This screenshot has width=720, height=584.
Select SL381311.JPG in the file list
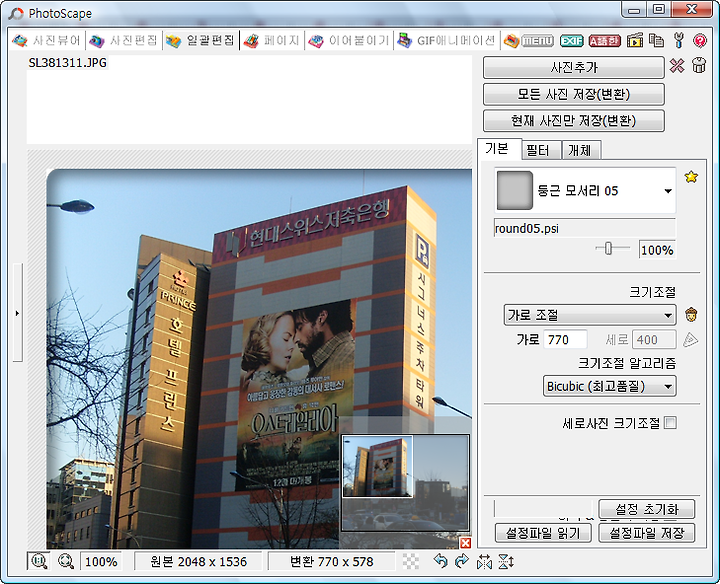tap(68, 63)
